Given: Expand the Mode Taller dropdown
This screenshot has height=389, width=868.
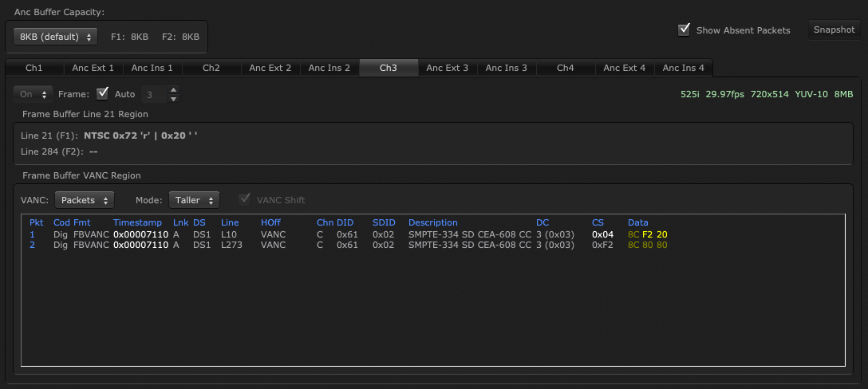Looking at the screenshot, I should coord(194,199).
